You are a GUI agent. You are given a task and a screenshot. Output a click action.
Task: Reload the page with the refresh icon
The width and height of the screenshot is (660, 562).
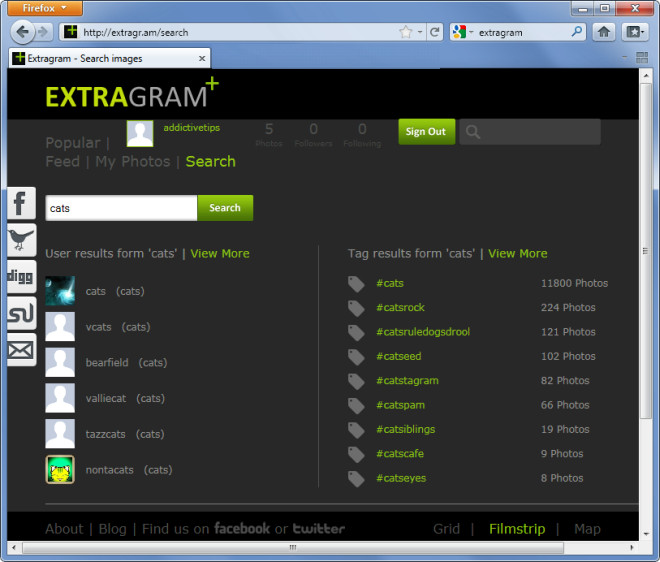(435, 32)
